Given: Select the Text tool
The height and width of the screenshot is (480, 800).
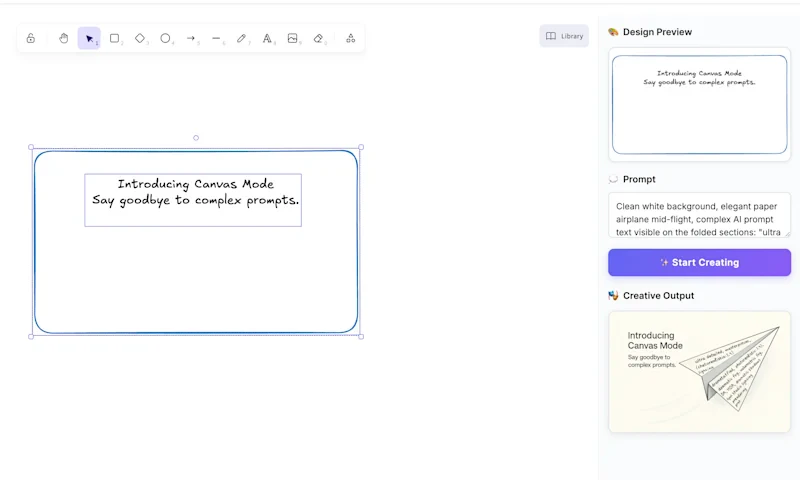Looking at the screenshot, I should pyautogui.click(x=267, y=38).
